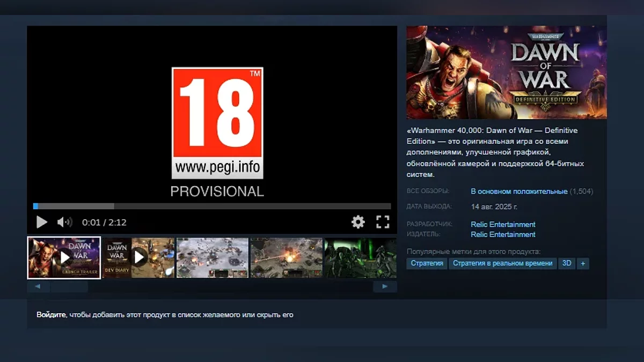Open the grey battlefield screenshot thumbnail
Viewport: 644px width, 362px height.
[x=213, y=258]
